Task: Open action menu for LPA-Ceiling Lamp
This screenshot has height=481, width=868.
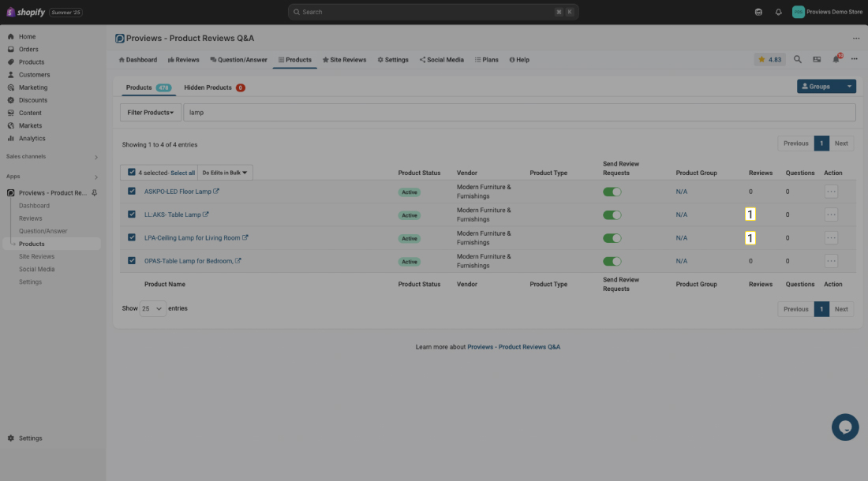Action: point(831,238)
